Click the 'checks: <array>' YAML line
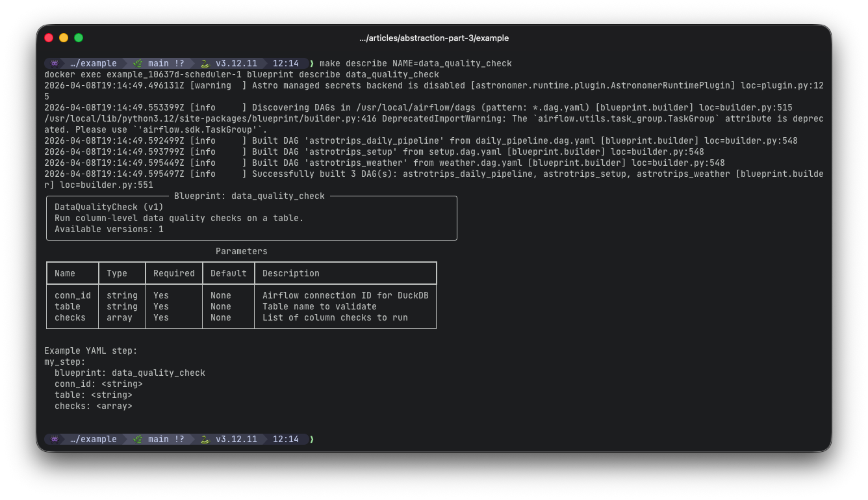The height and width of the screenshot is (500, 868). [x=93, y=406]
